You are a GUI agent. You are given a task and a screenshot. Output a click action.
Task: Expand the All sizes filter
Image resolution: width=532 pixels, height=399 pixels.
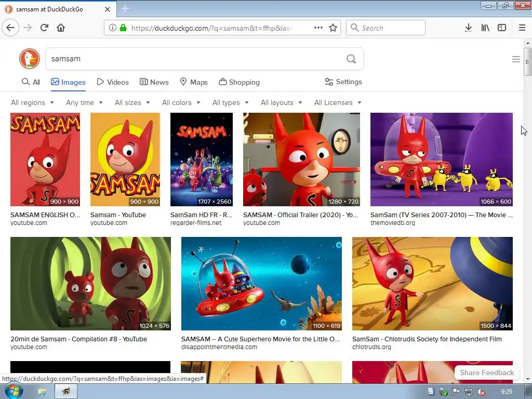(x=132, y=102)
